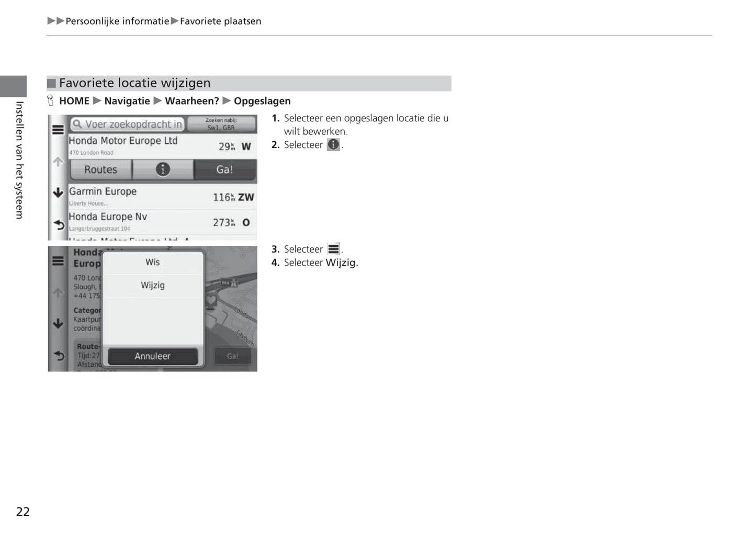Click the back arrow left of Annuleer
756x533 pixels.
tap(59, 356)
